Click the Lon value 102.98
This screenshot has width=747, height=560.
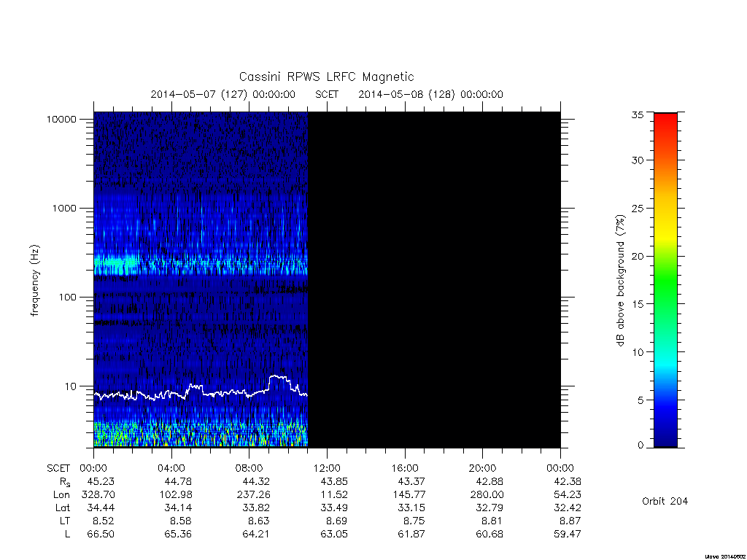pyautogui.click(x=176, y=495)
